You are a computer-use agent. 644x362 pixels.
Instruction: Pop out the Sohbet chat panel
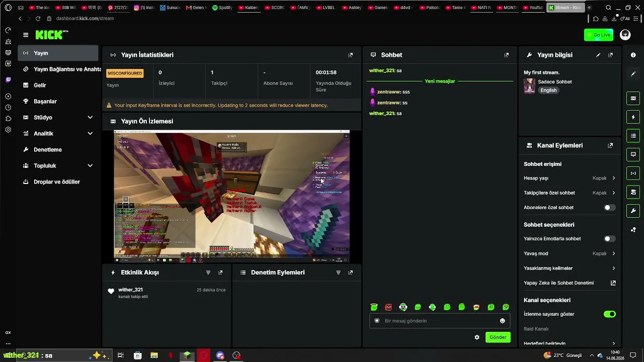(x=506, y=55)
